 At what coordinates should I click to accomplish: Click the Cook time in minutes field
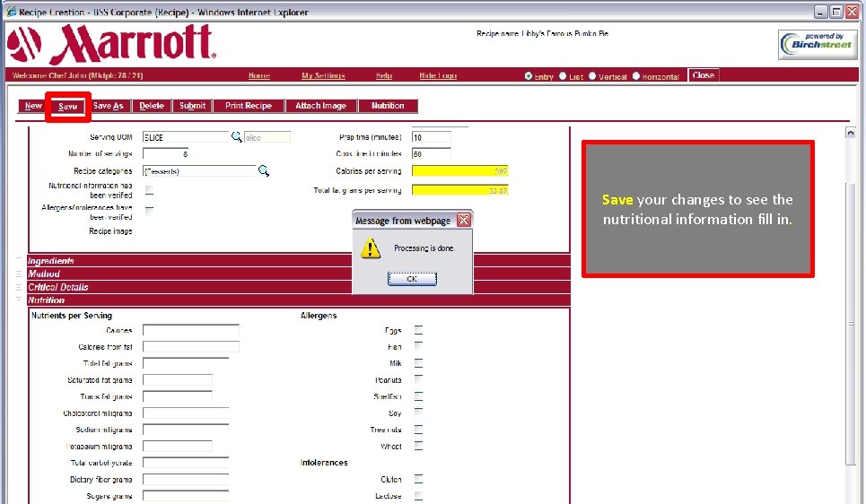432,154
